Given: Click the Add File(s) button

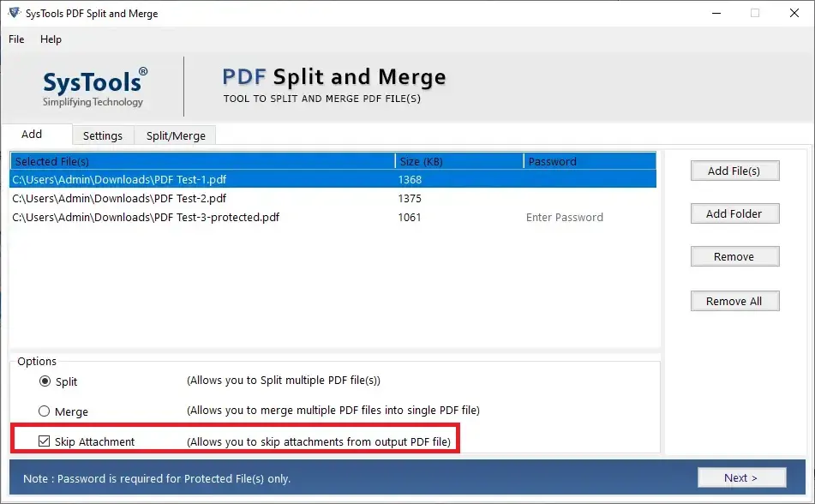Looking at the screenshot, I should pos(734,171).
